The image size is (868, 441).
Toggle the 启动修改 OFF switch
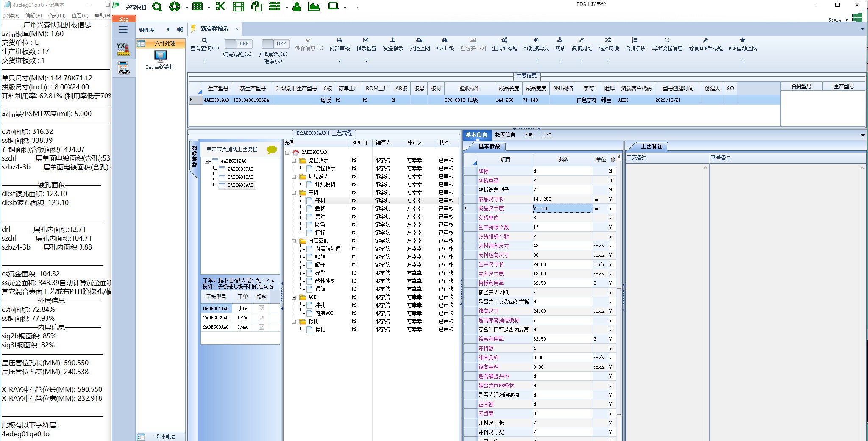(x=275, y=44)
